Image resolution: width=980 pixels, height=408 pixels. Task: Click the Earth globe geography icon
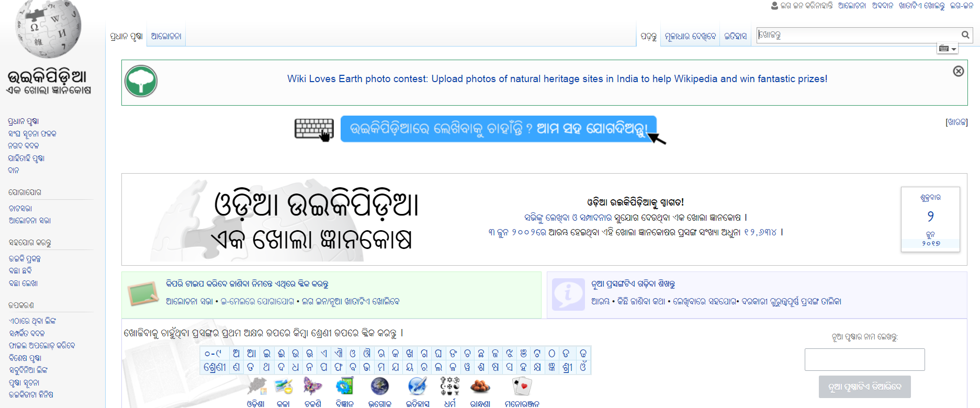379,387
